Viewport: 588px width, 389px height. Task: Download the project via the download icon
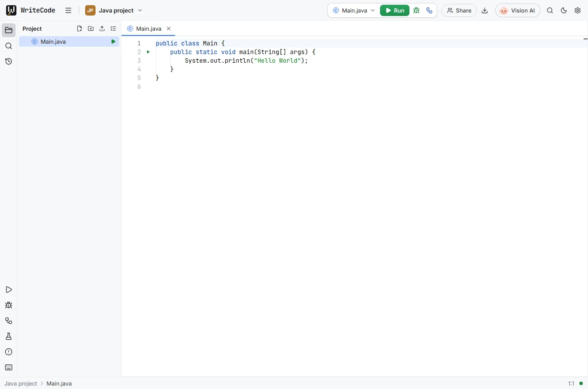point(485,10)
